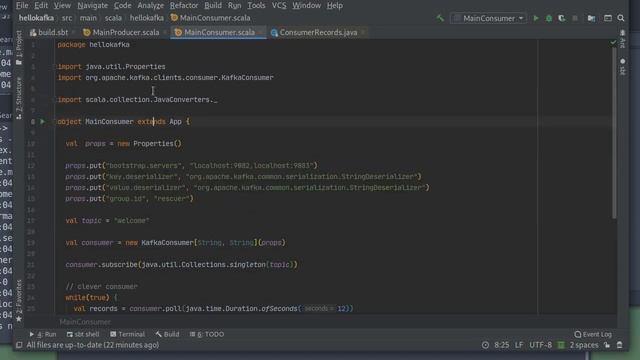Click the "rescuer" group id string
This screenshot has width=640, height=360.
coord(171,199)
